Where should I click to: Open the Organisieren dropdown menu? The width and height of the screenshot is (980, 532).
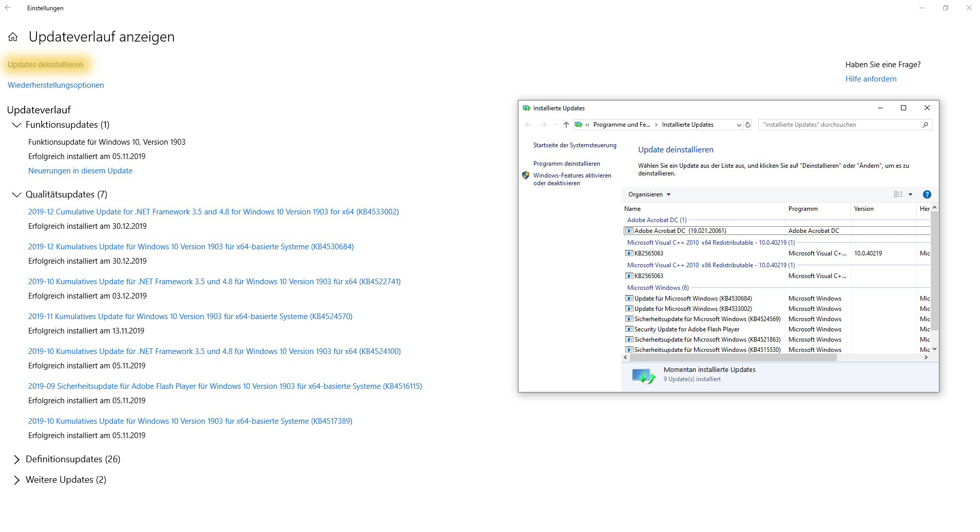click(x=649, y=194)
